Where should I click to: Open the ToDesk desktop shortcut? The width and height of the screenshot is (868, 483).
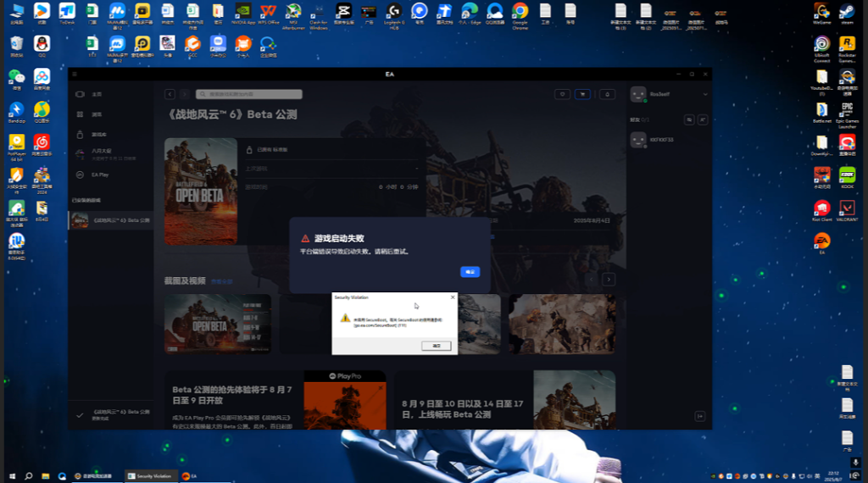[x=67, y=14]
